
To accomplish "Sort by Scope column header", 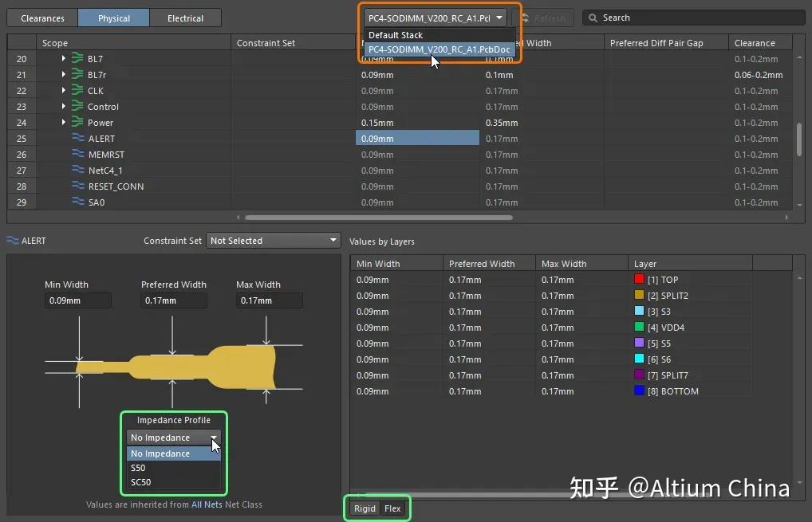I will (x=133, y=43).
